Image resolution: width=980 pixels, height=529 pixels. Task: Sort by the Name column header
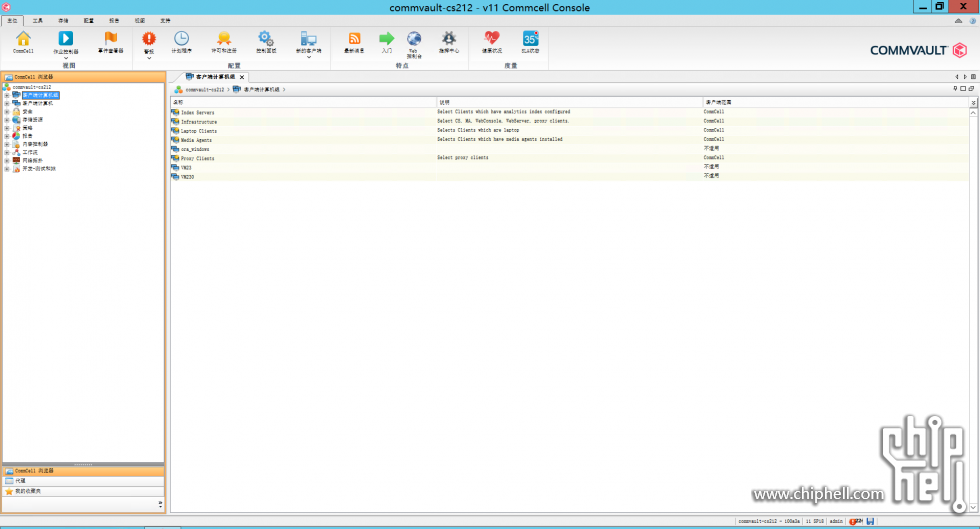tap(303, 102)
